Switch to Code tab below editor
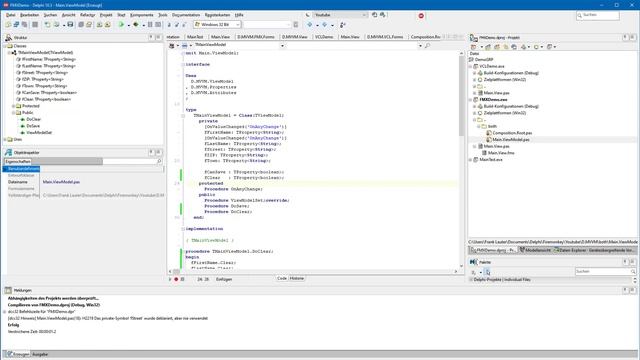 tap(282, 278)
